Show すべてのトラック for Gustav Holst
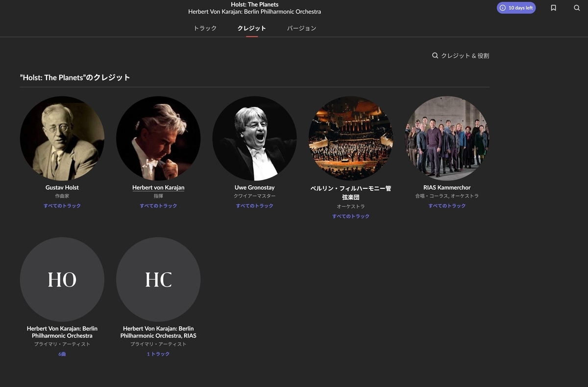Image resolution: width=588 pixels, height=387 pixels. coord(62,206)
